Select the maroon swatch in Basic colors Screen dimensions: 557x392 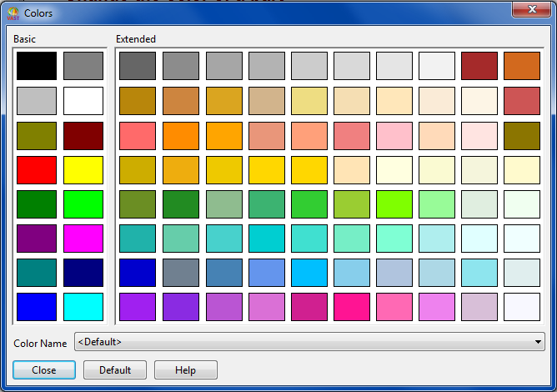83,135
